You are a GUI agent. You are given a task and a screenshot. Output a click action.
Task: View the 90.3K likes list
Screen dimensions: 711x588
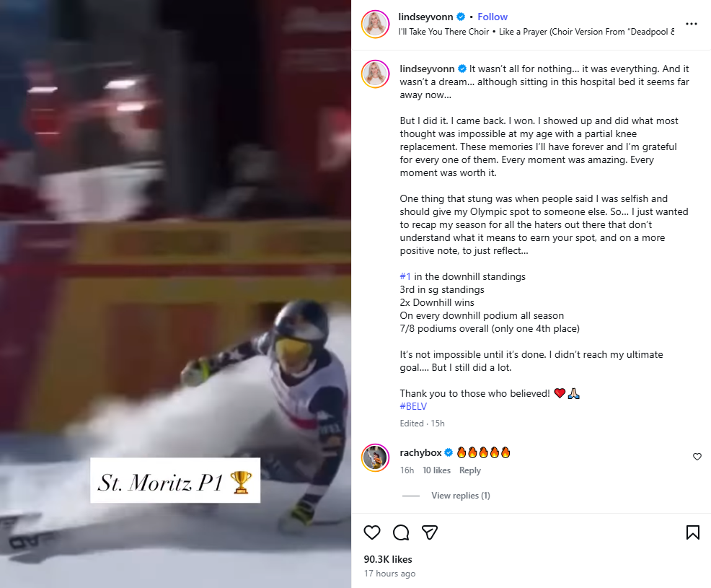pos(388,559)
